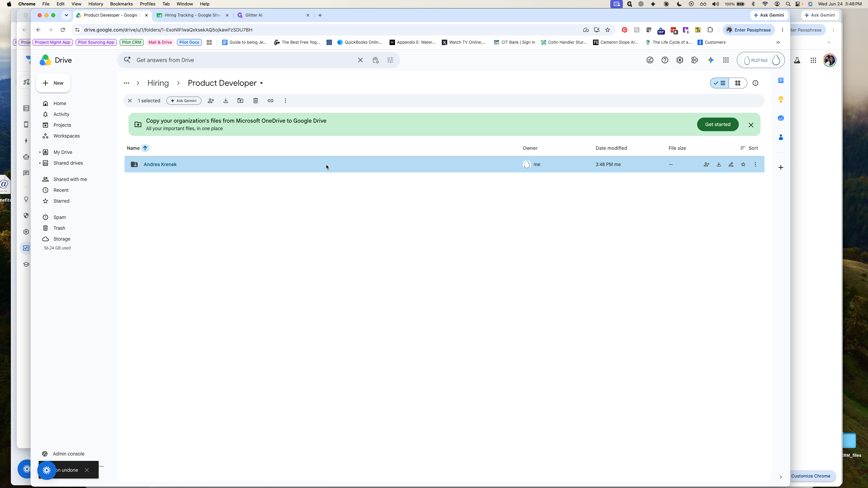Switch to grid layout view

[738, 83]
